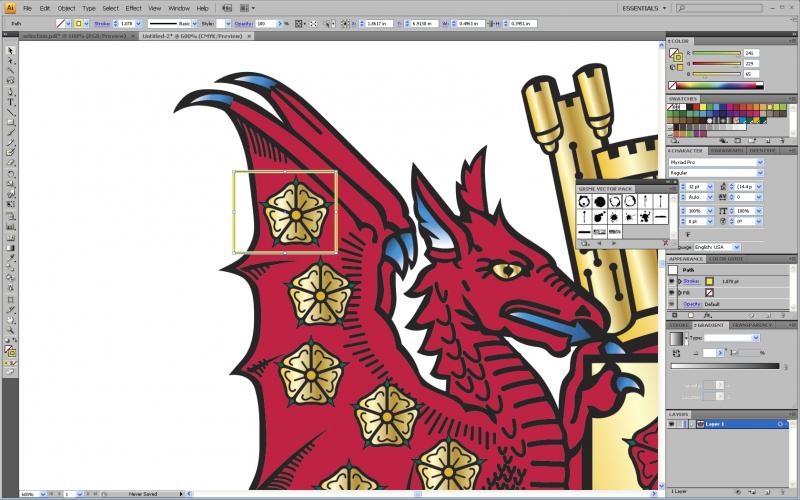
Task: Select the Line Segment tool
Action: coord(11,112)
